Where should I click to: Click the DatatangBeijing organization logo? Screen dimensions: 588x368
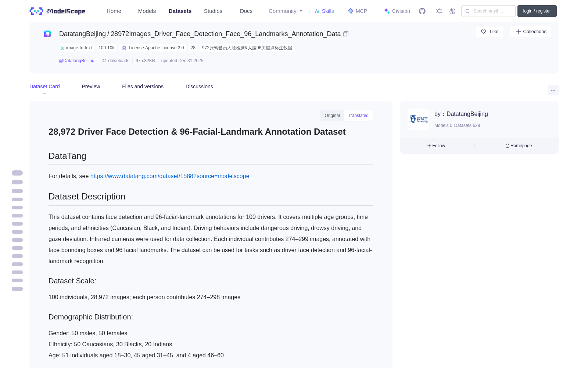418,119
